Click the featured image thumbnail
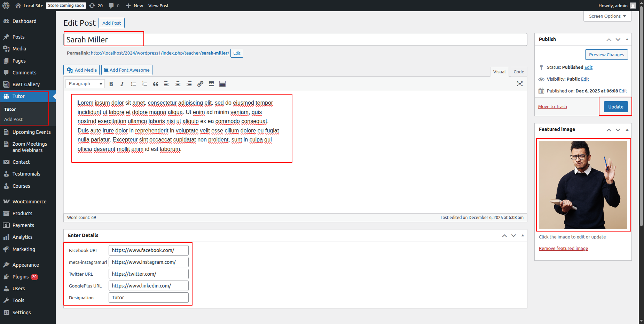The width and height of the screenshot is (644, 324). (x=583, y=185)
